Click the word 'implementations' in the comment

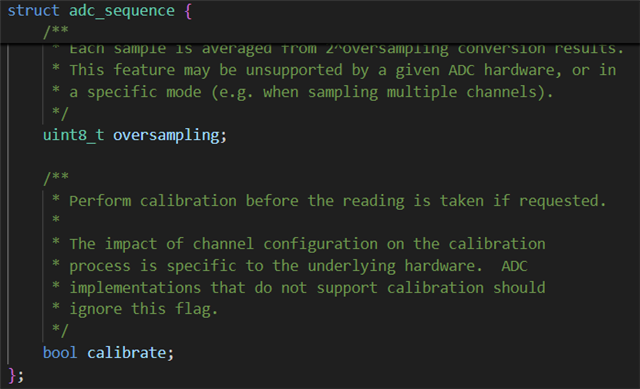(135, 288)
